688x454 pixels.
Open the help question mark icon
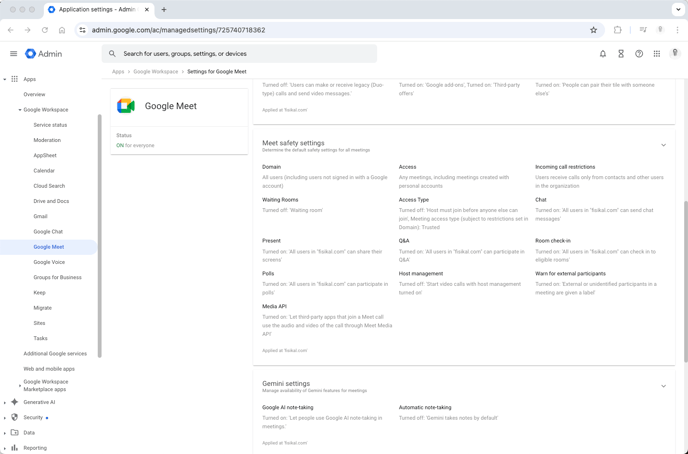(x=639, y=54)
